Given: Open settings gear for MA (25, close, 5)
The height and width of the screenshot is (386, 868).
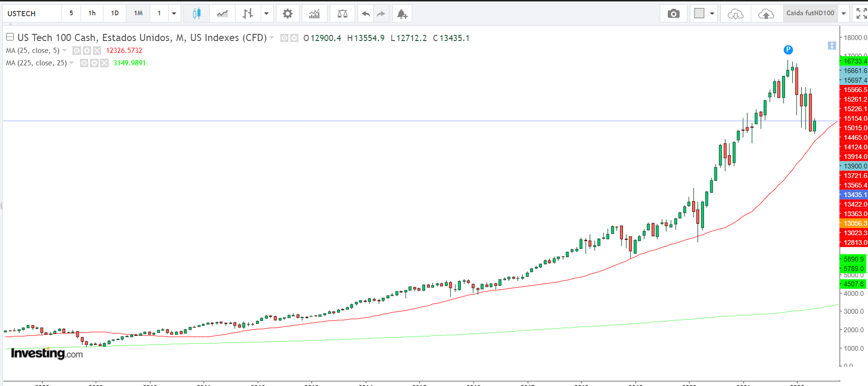Looking at the screenshot, I should tap(87, 51).
